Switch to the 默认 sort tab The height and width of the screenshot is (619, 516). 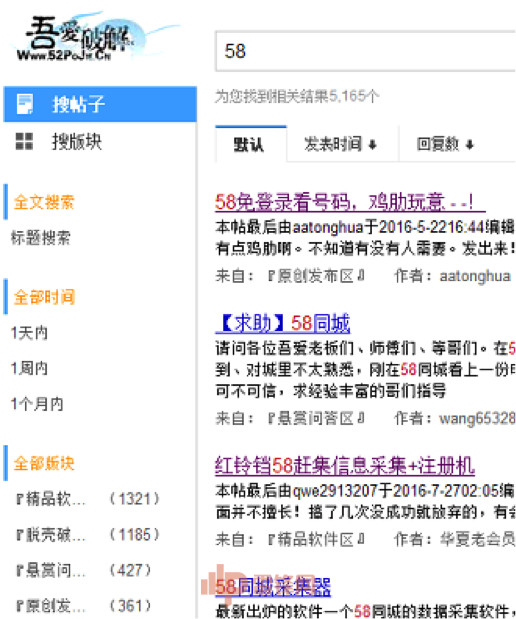(251, 144)
